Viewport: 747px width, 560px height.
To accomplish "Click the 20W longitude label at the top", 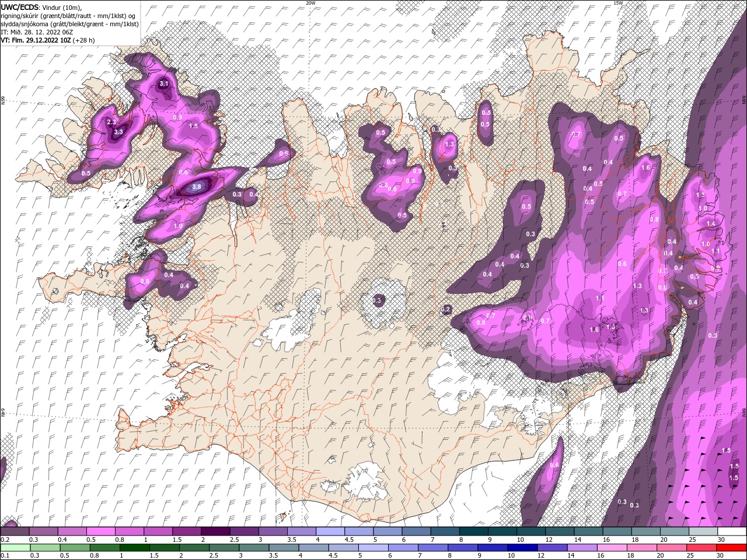I will pos(311,3).
